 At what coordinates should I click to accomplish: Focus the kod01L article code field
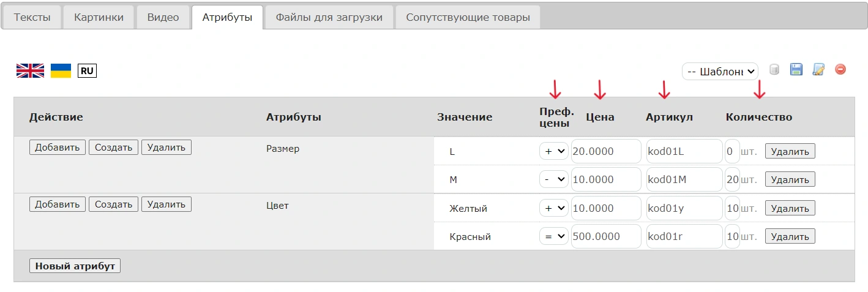pyautogui.click(x=684, y=151)
